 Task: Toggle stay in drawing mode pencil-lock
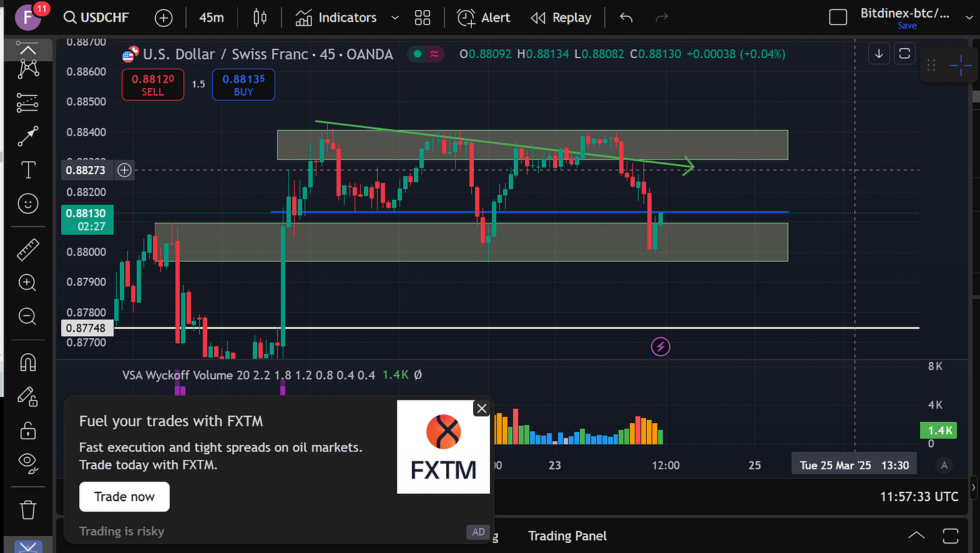click(x=28, y=396)
